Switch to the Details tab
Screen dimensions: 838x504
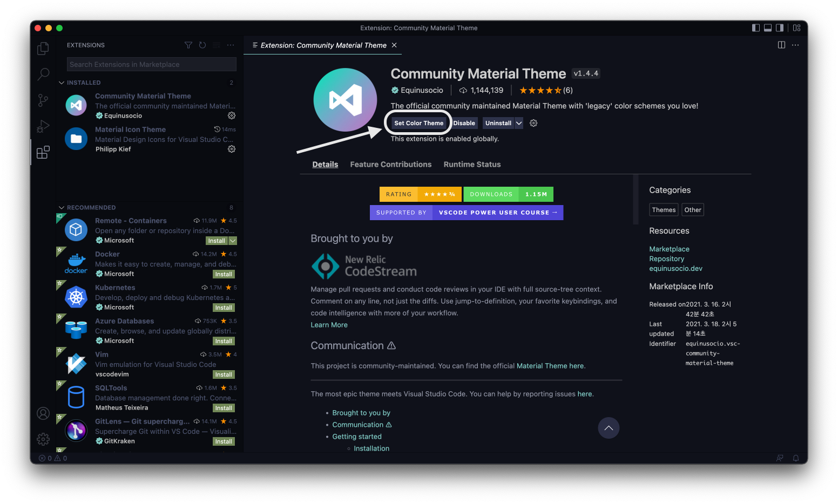point(325,165)
